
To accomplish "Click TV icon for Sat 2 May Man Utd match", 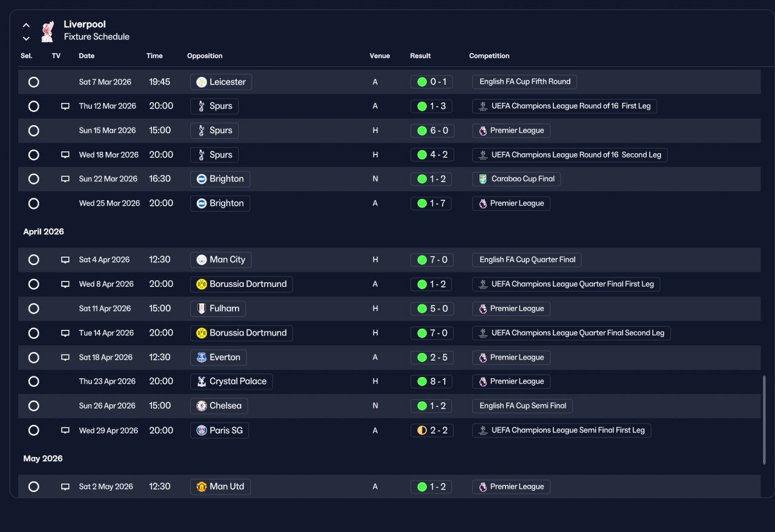I will coord(65,487).
